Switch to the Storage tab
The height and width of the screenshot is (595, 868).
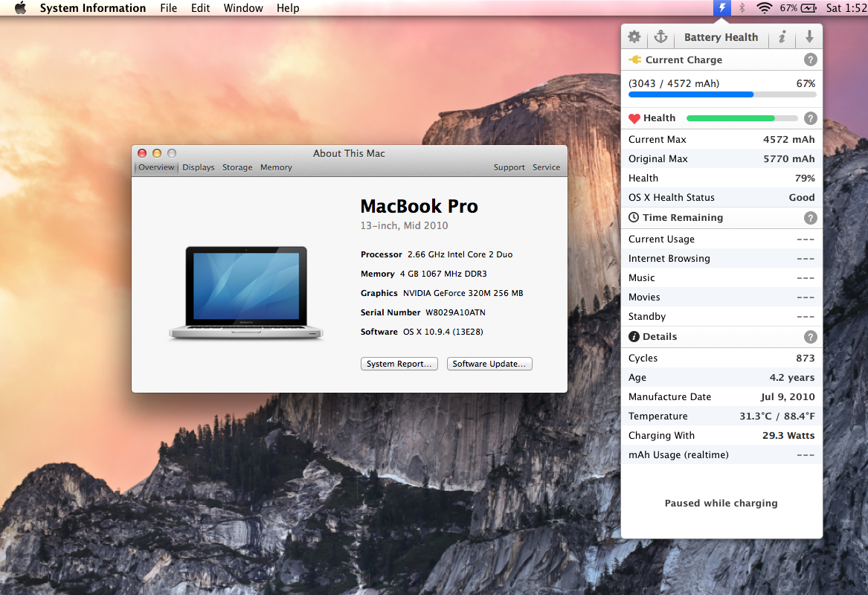click(237, 167)
